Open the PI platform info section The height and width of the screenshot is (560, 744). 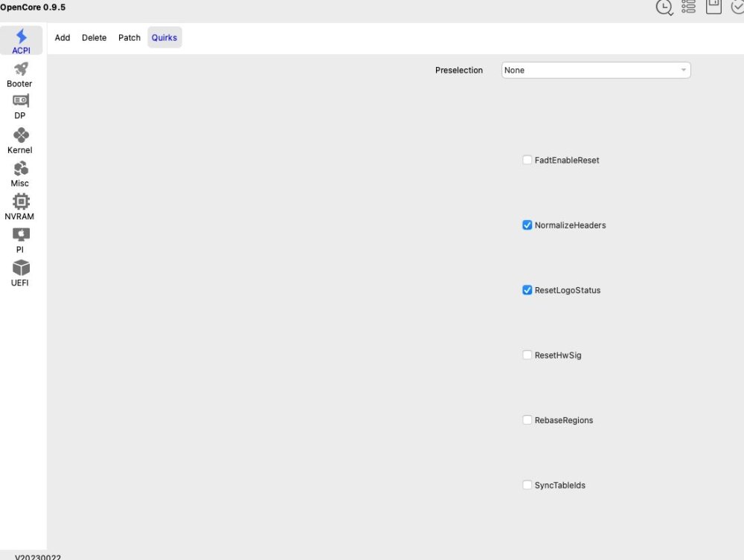(x=20, y=240)
